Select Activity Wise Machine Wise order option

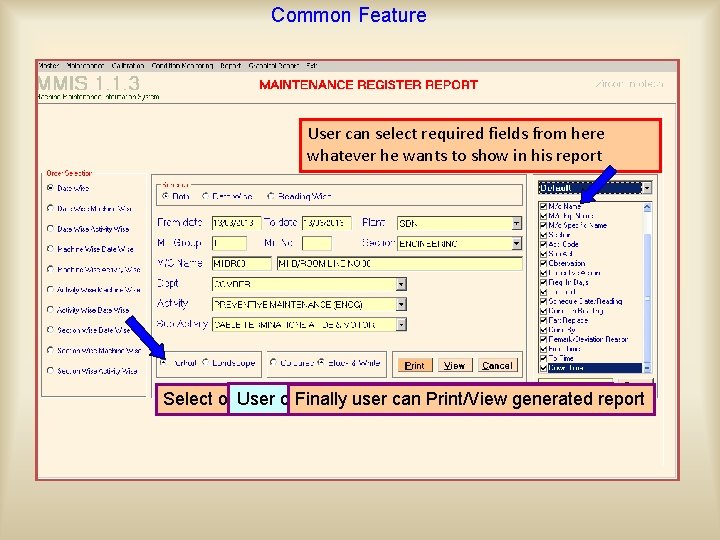[x=51, y=289]
